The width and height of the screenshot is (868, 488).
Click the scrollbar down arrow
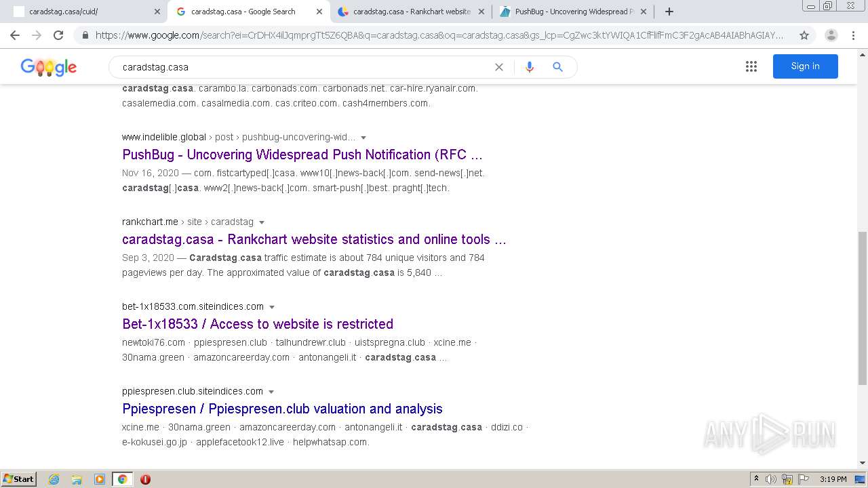click(862, 463)
